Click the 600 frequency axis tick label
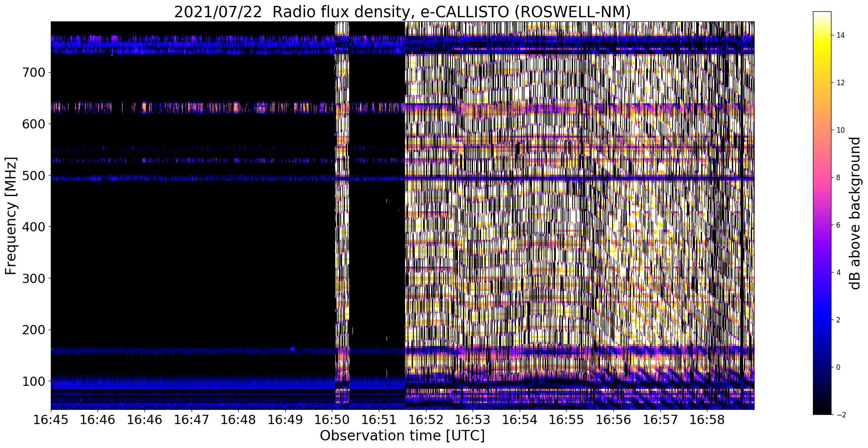The image size is (868, 448). [33, 123]
